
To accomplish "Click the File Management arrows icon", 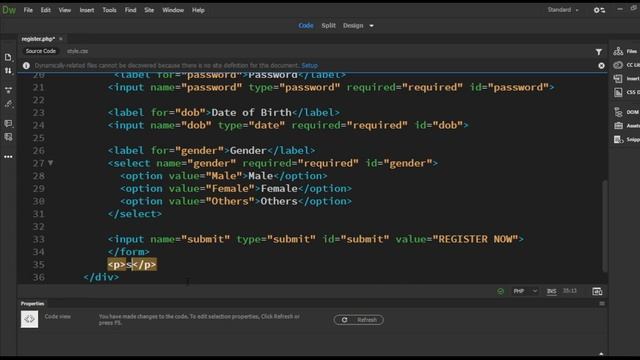I will click(x=8, y=71).
